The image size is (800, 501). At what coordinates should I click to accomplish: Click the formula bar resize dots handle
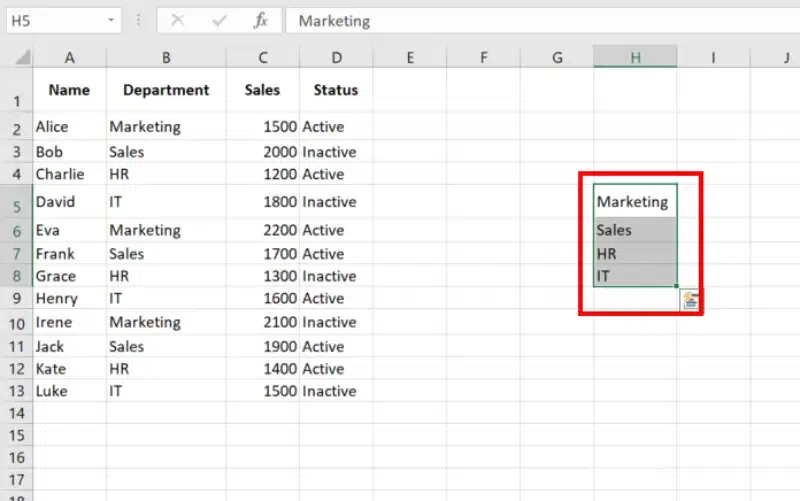point(138,20)
